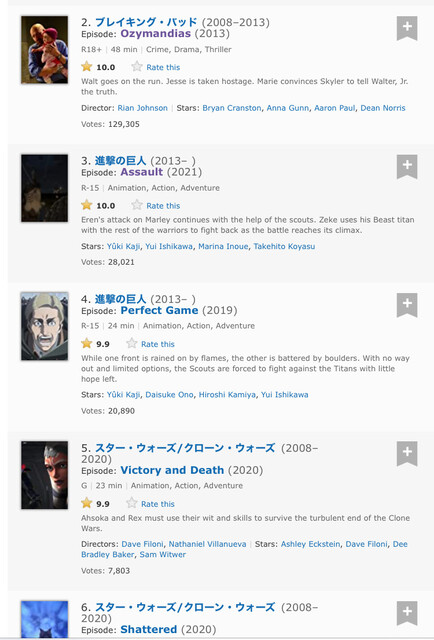Open the Ozymandias poster thumbnail
This screenshot has width=434, height=640.
pyautogui.click(x=45, y=49)
